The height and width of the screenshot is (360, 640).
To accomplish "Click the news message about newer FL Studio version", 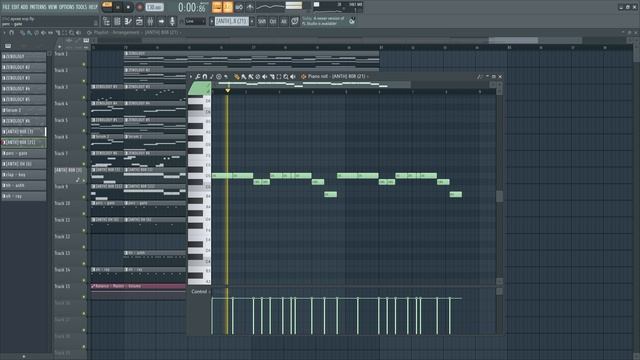I will pos(323,21).
